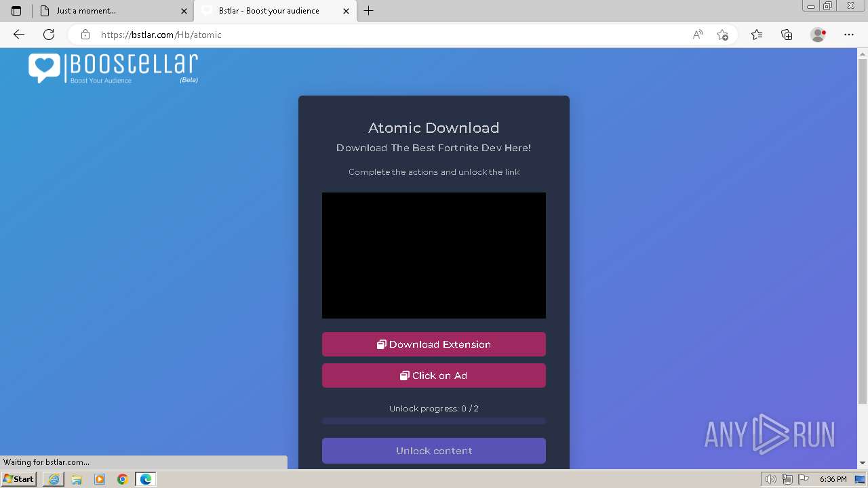This screenshot has width=868, height=488.
Task: Click the Download Extension button
Action: tap(434, 344)
